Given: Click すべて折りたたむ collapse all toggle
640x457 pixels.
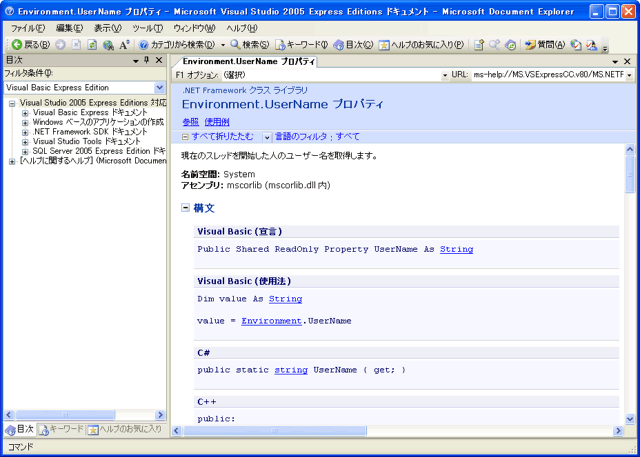Looking at the screenshot, I should pos(218,137).
